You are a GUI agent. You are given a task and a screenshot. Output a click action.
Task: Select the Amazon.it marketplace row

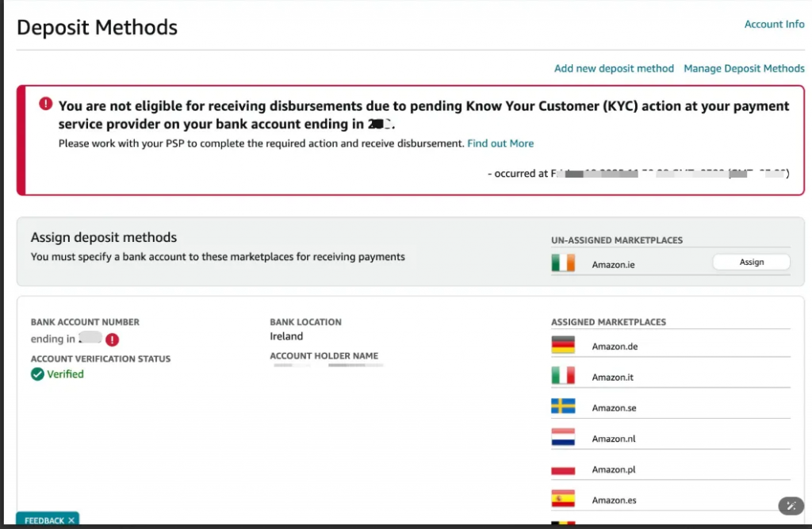[x=671, y=377]
